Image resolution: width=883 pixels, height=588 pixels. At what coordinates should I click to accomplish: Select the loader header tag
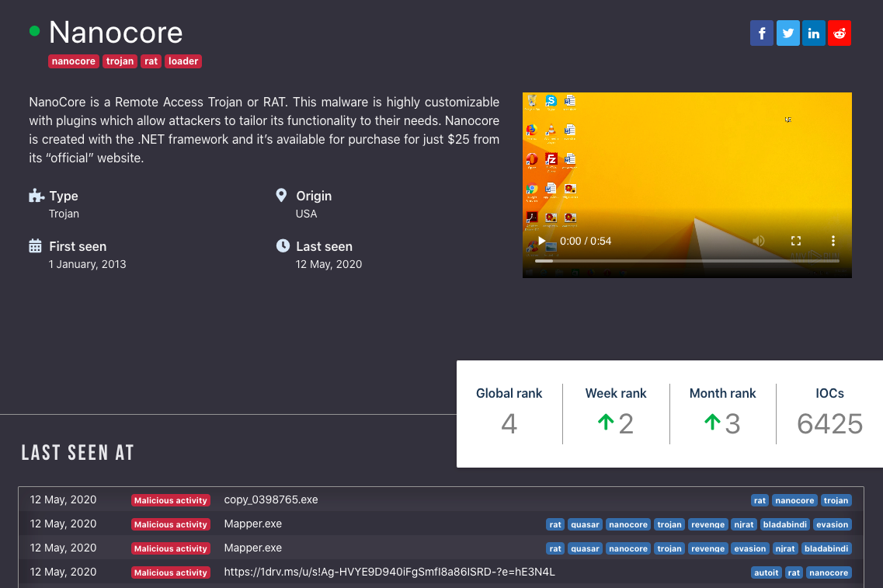183,61
